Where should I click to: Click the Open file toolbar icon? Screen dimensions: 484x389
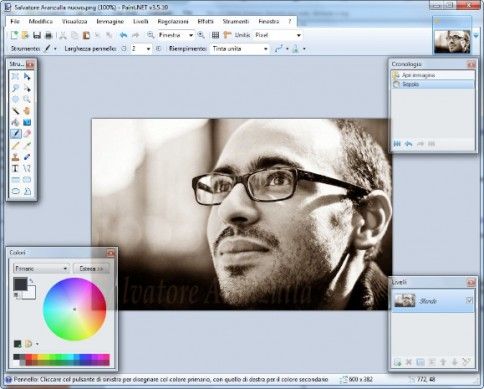[25, 35]
